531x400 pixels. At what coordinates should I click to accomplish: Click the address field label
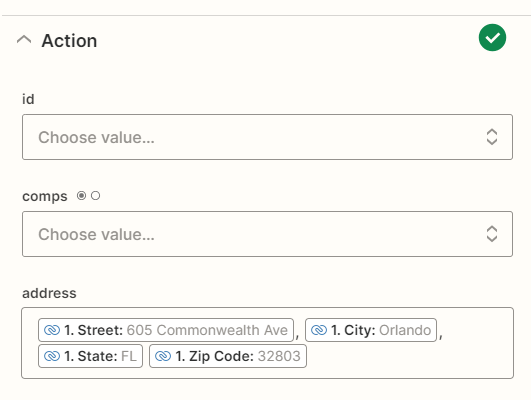pyautogui.click(x=49, y=293)
